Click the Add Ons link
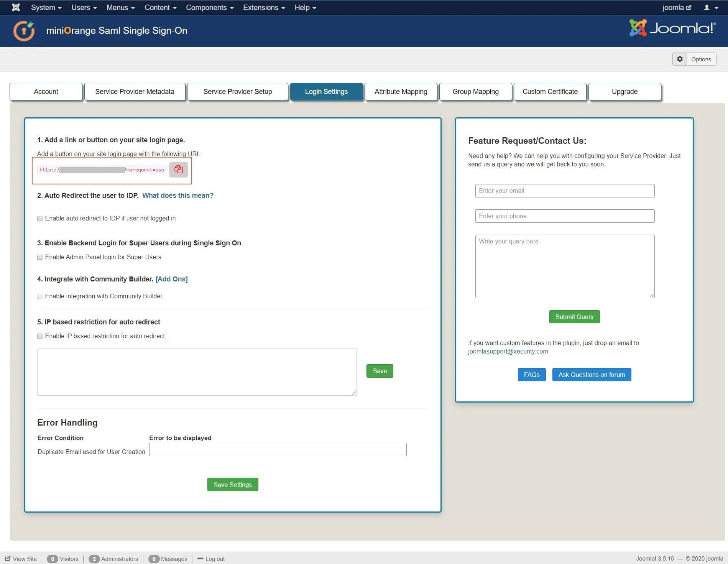This screenshot has width=728, height=564. 171,279
